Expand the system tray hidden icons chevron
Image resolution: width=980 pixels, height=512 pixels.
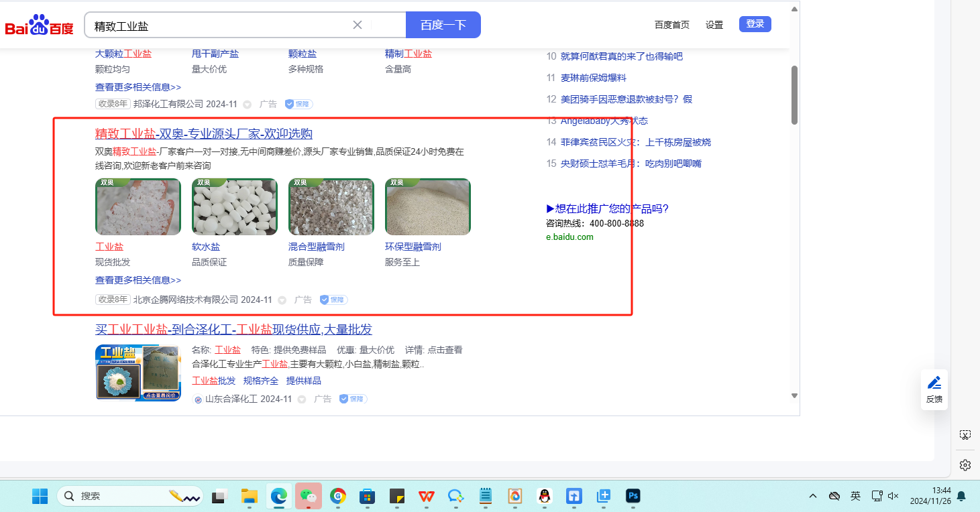click(813, 496)
